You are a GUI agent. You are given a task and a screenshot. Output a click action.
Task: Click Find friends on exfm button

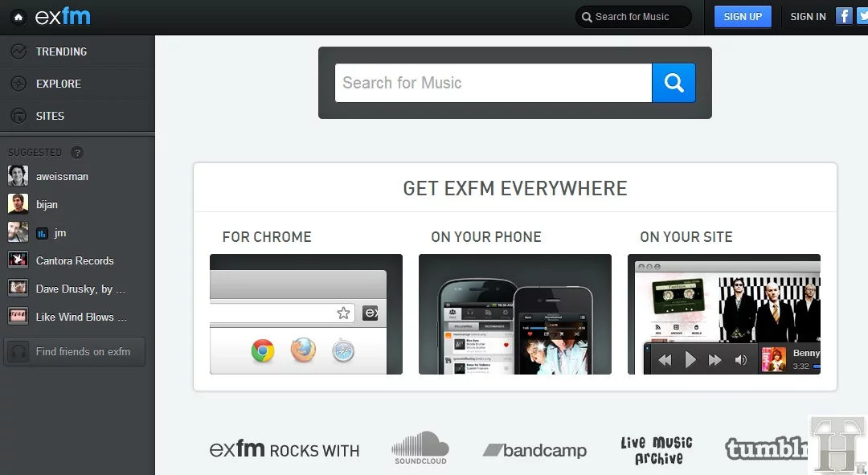(x=74, y=351)
